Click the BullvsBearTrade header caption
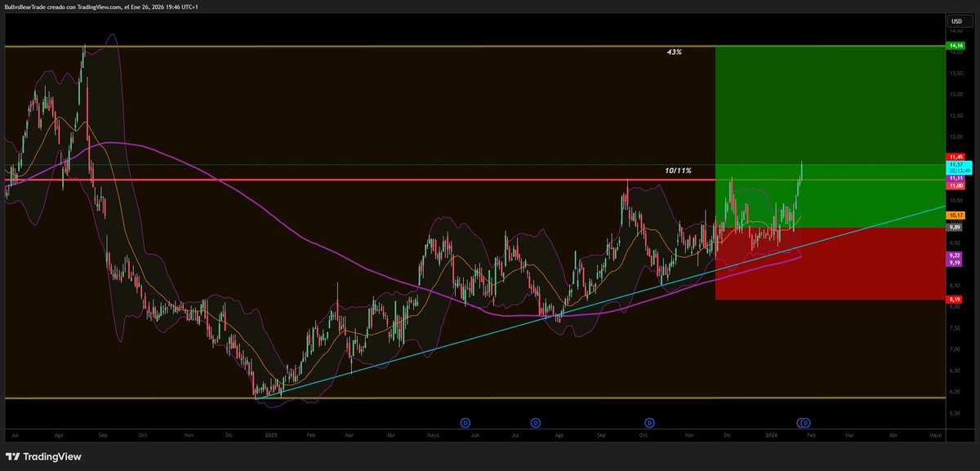Screen dimensions: 980x471 (x=101, y=7)
